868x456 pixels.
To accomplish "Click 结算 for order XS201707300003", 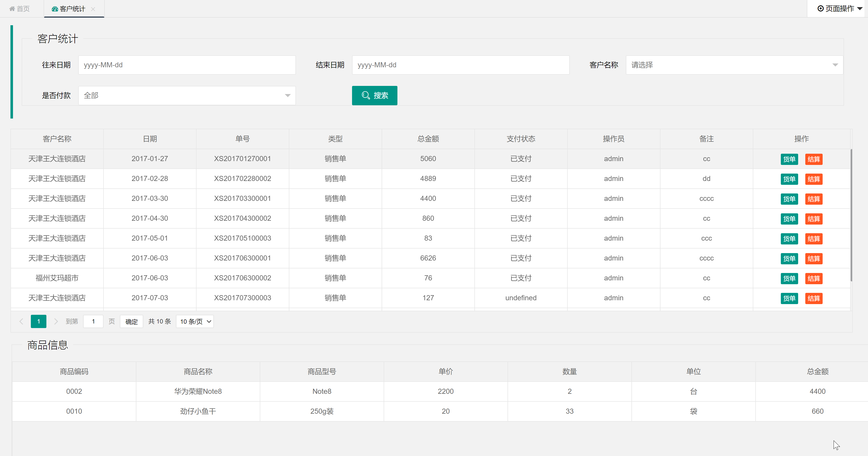I will (813, 298).
